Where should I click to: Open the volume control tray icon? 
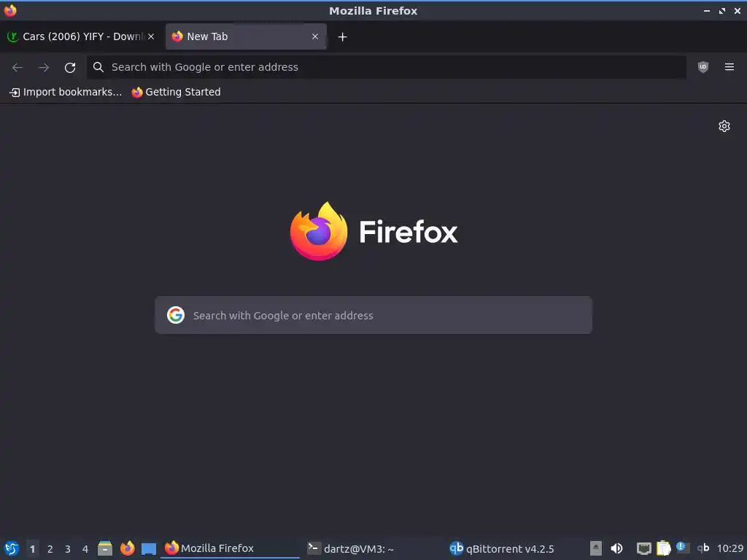coord(616,548)
